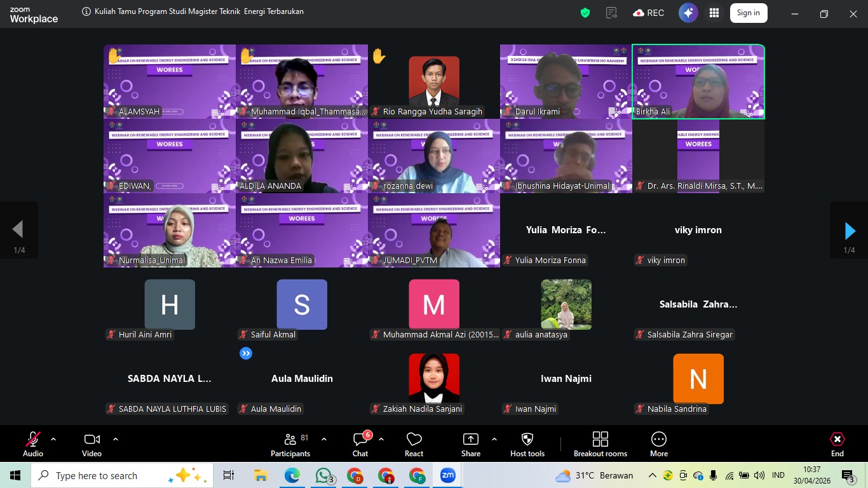868x488 pixels.
Task: Open Host tools shield
Action: (x=527, y=444)
